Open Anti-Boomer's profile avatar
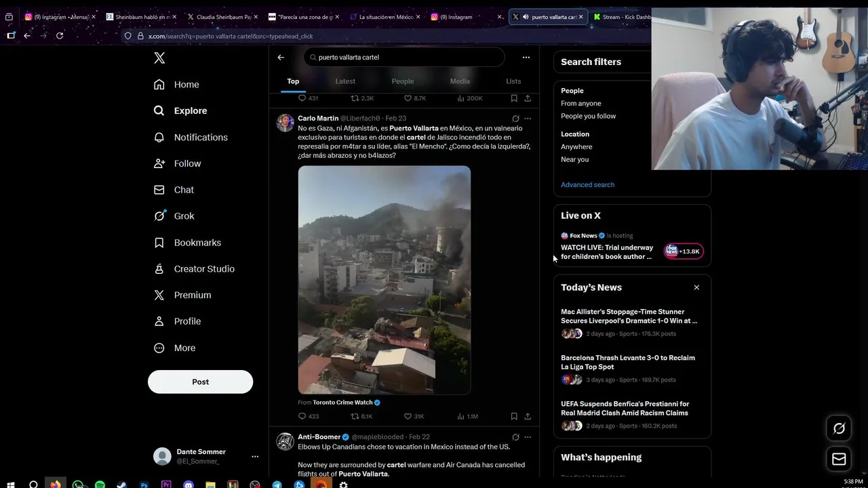 pyautogui.click(x=285, y=441)
